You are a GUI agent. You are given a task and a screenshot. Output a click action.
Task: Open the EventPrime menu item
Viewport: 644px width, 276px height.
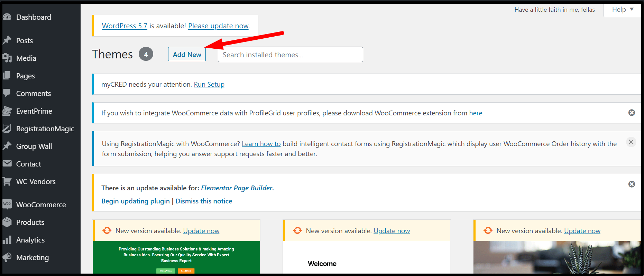click(34, 111)
